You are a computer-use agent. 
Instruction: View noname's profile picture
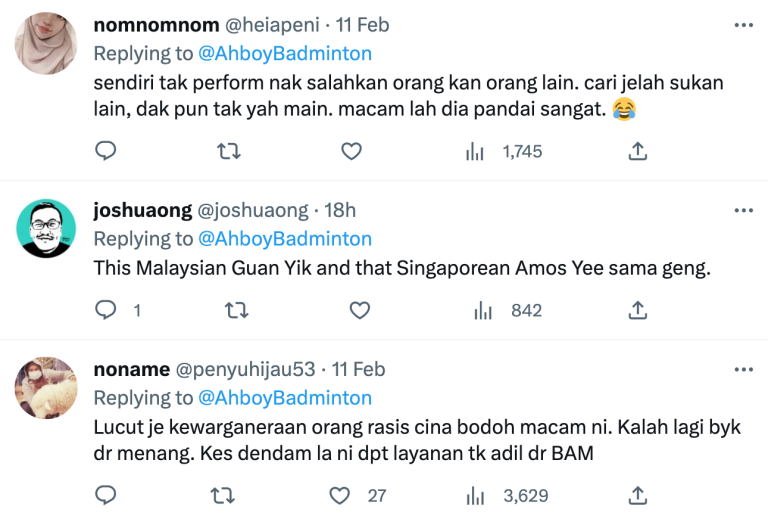[46, 388]
